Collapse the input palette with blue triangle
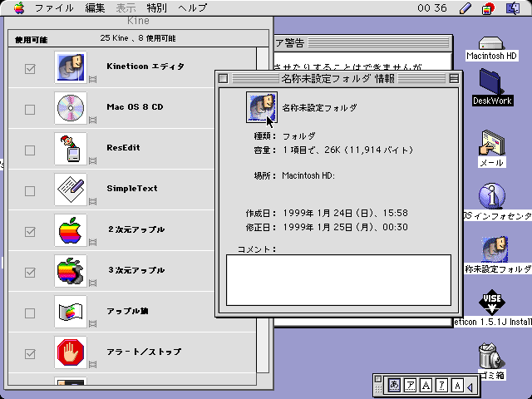The height and width of the screenshot is (399, 532). (470, 387)
